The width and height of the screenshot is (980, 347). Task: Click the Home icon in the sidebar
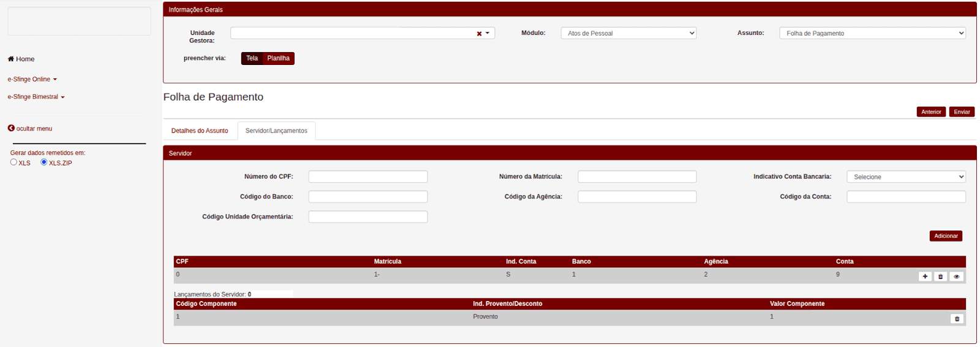[x=11, y=59]
